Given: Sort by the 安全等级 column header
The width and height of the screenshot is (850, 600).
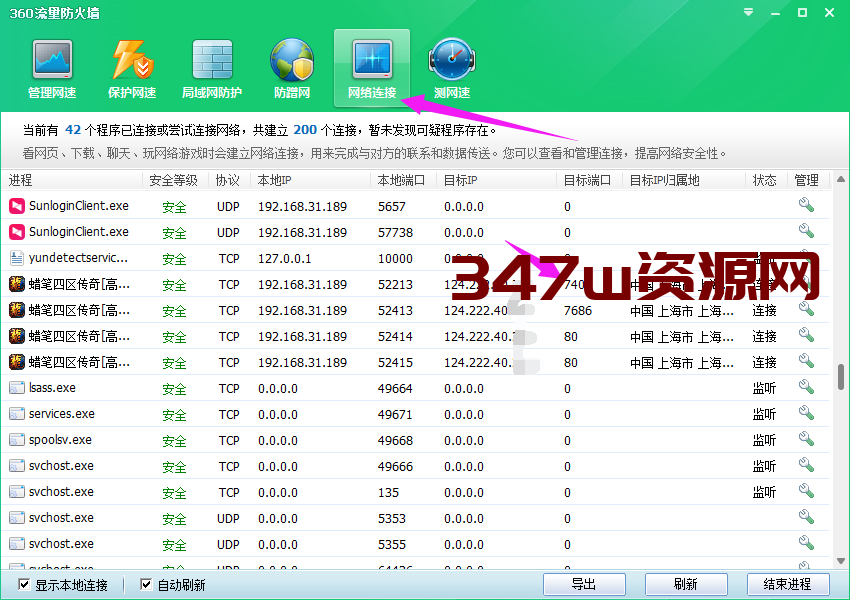Looking at the screenshot, I should coord(175,180).
